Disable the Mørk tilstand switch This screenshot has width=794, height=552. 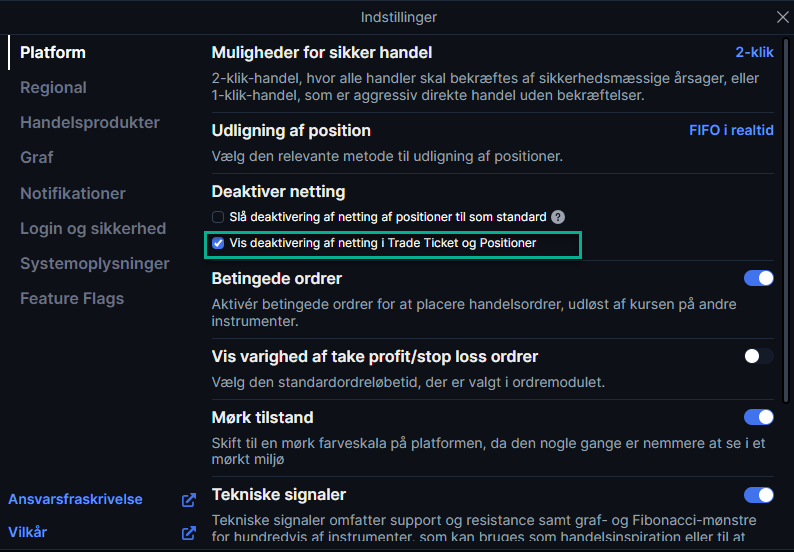click(x=759, y=417)
